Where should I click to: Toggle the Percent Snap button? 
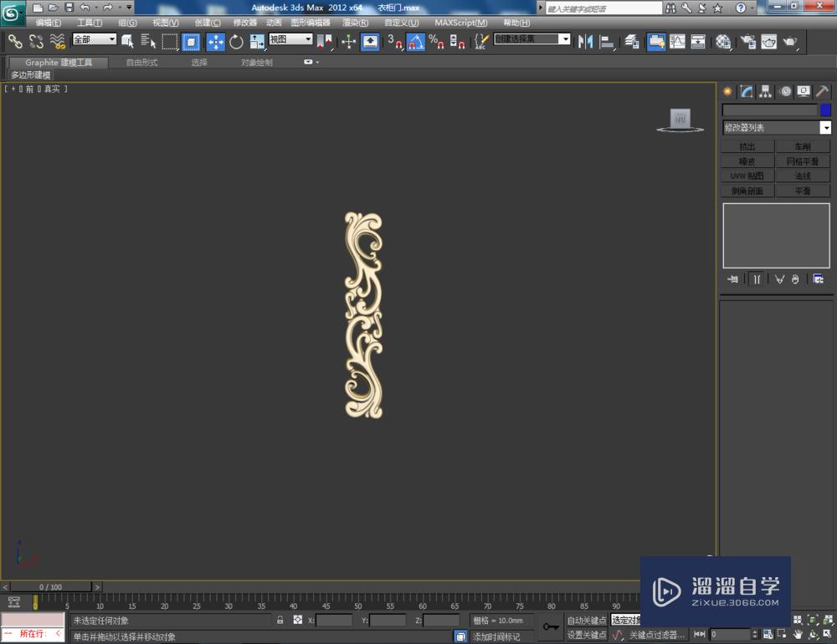(436, 42)
